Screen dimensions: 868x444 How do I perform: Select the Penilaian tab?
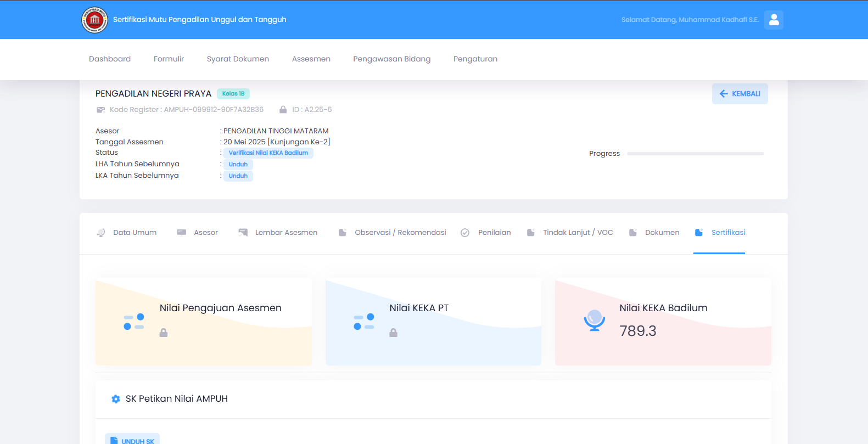(486, 233)
